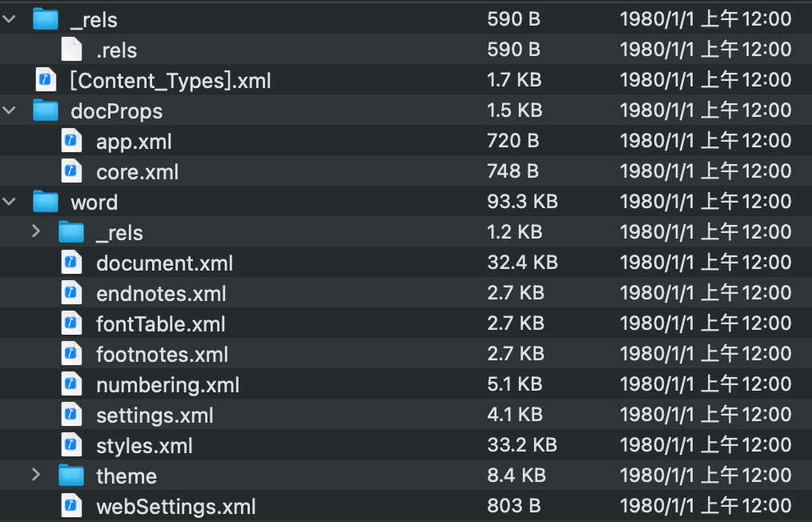Image resolution: width=812 pixels, height=522 pixels.
Task: Click the app.xml file icon
Action: click(x=71, y=142)
